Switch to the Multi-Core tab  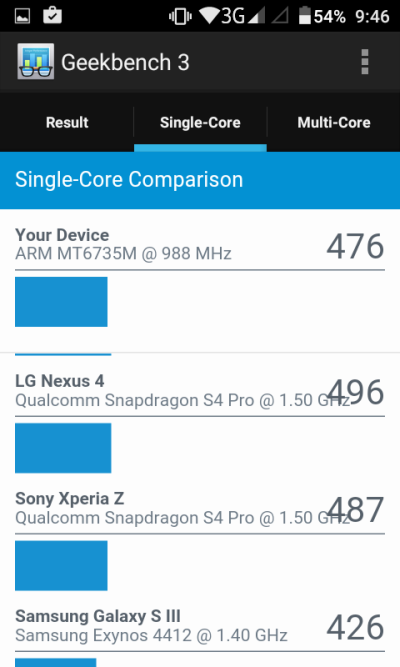coord(334,123)
